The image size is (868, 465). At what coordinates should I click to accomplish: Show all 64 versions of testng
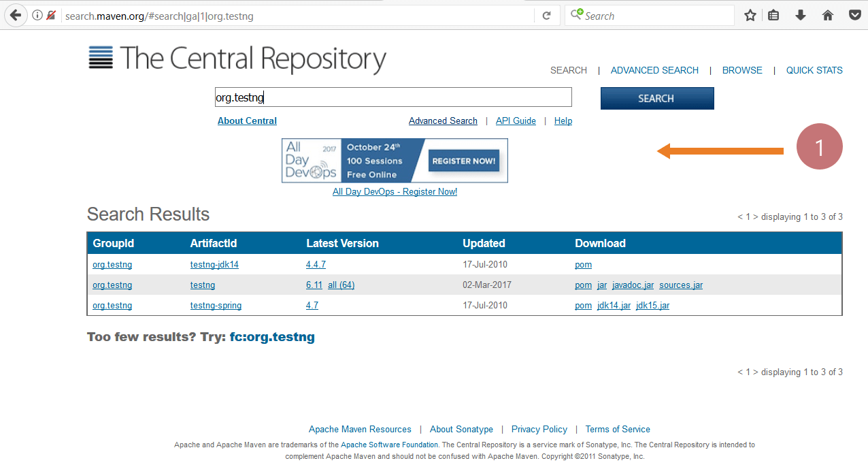coord(341,285)
